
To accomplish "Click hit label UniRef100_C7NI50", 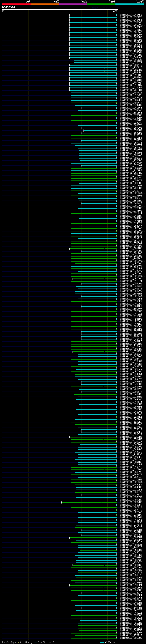I will pos(131,352).
